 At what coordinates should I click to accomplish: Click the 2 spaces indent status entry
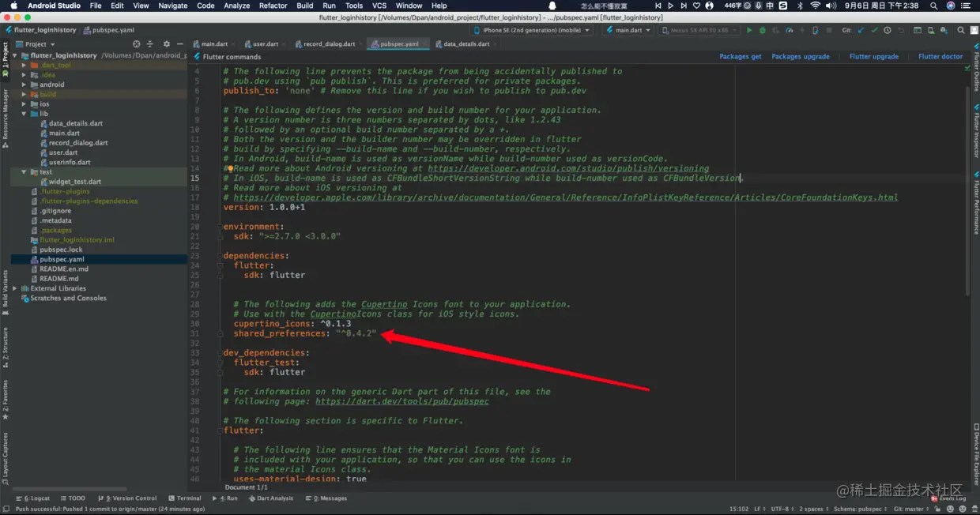(x=812, y=509)
